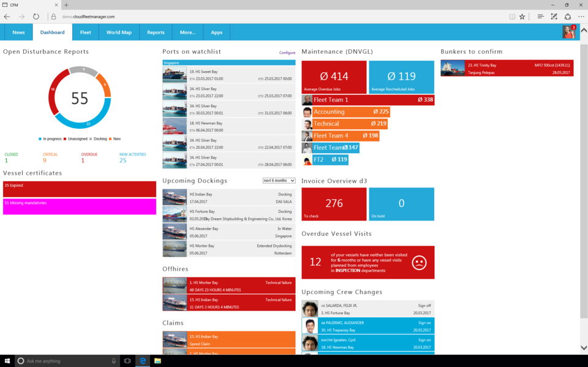Refresh the page with the reload icon
This screenshot has height=367, width=588.
click(x=36, y=17)
